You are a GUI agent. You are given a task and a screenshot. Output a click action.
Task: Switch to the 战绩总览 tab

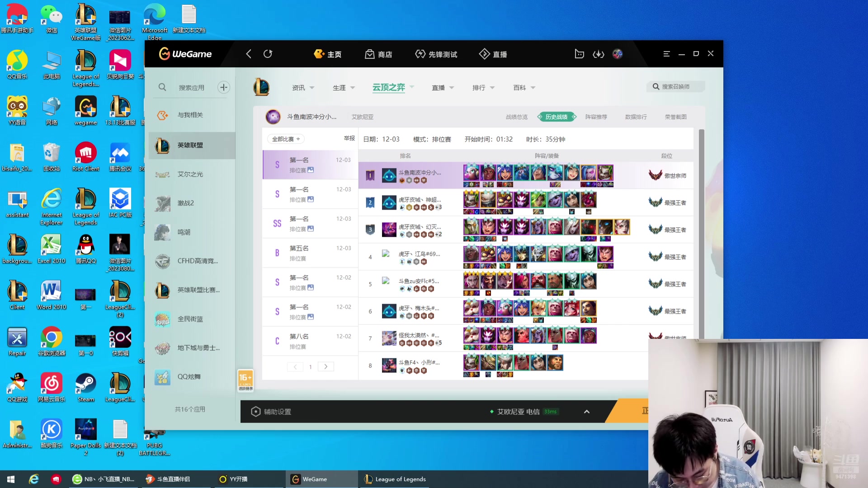click(x=517, y=117)
